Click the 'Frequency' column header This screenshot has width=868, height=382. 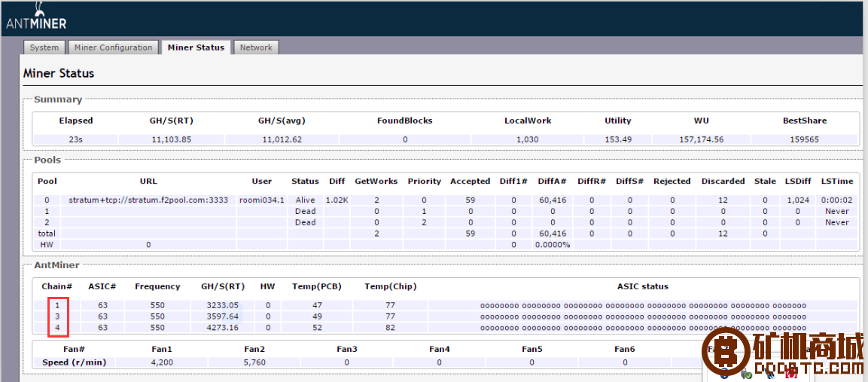click(157, 286)
